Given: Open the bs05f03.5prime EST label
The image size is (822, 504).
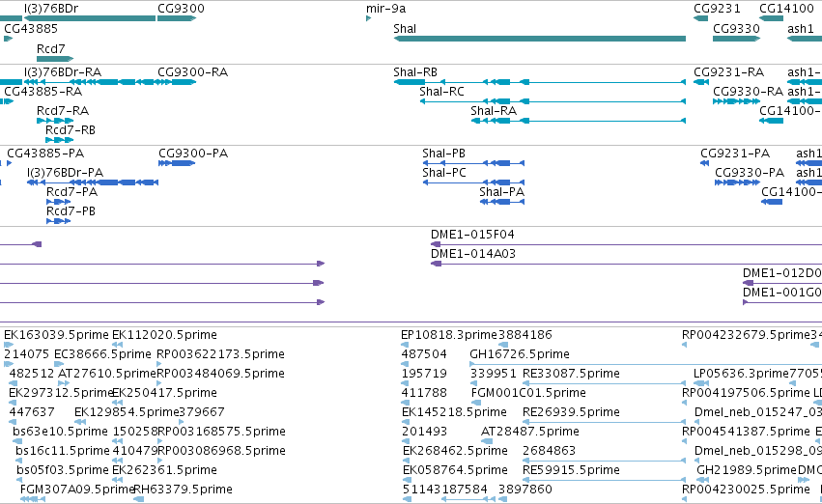Looking at the screenshot, I should click(x=63, y=470).
